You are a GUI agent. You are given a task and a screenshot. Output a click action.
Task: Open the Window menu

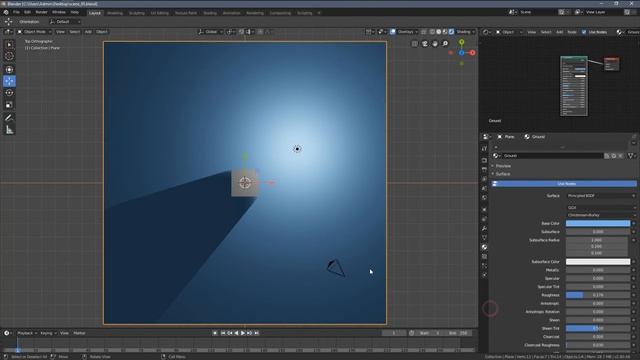point(59,12)
